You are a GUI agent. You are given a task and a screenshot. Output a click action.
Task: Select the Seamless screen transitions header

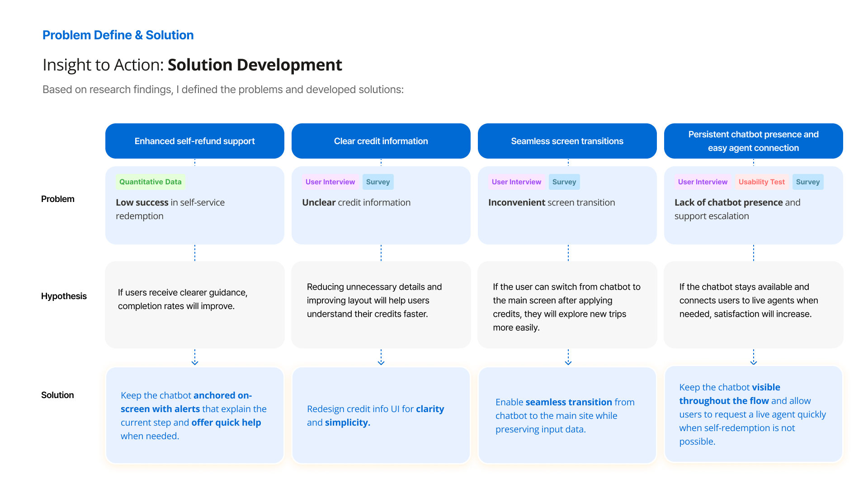[567, 141]
